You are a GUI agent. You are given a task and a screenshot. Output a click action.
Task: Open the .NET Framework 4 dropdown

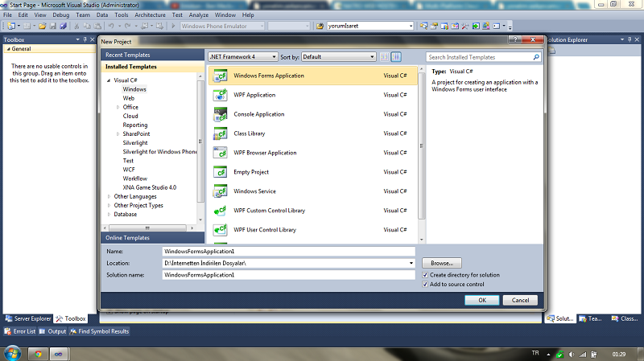coord(243,56)
